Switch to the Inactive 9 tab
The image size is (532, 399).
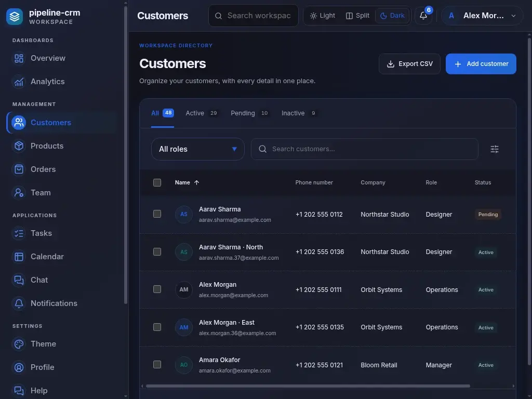(x=299, y=113)
